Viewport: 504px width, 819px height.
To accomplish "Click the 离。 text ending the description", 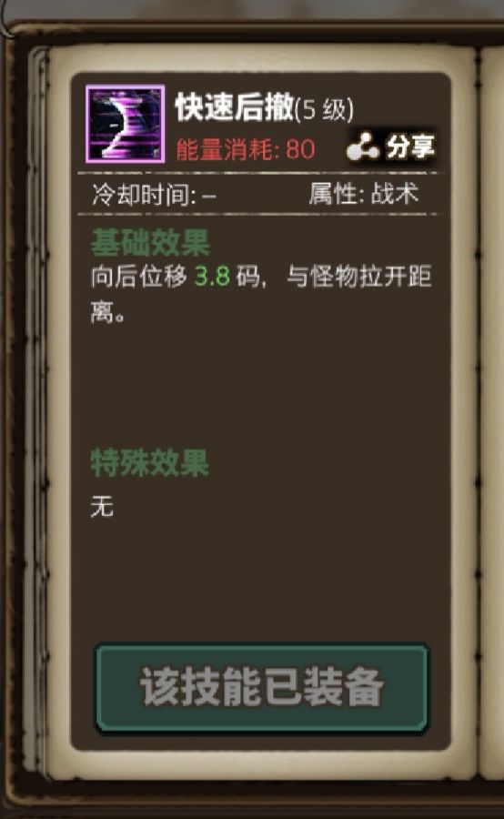I will (108, 313).
